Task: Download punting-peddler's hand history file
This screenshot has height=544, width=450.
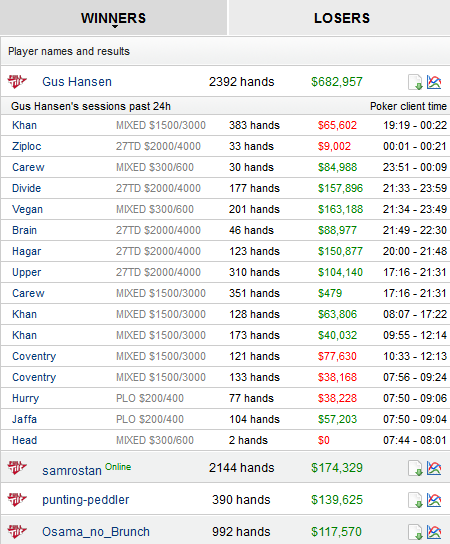Action: coord(415,500)
